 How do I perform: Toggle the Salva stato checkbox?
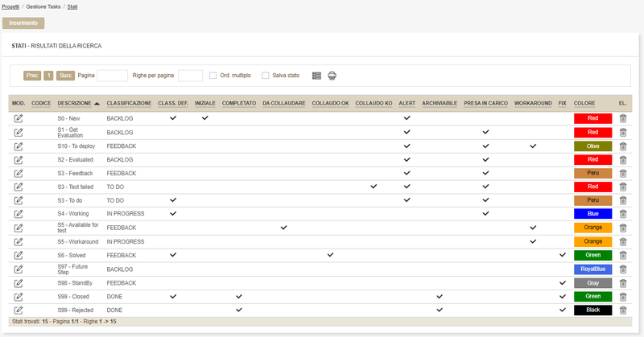[266, 76]
